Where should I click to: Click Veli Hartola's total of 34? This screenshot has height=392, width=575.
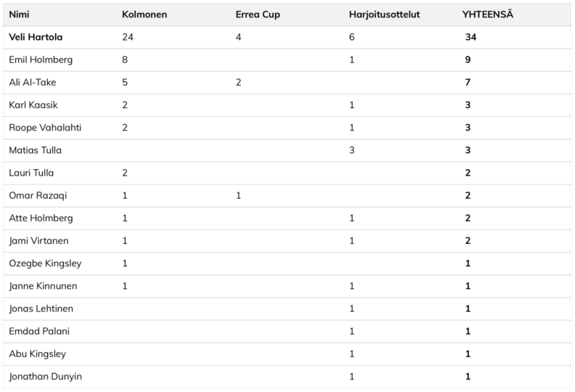[x=470, y=37]
